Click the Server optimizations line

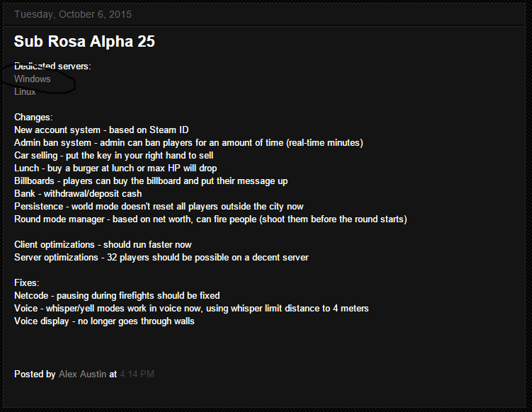(162, 258)
